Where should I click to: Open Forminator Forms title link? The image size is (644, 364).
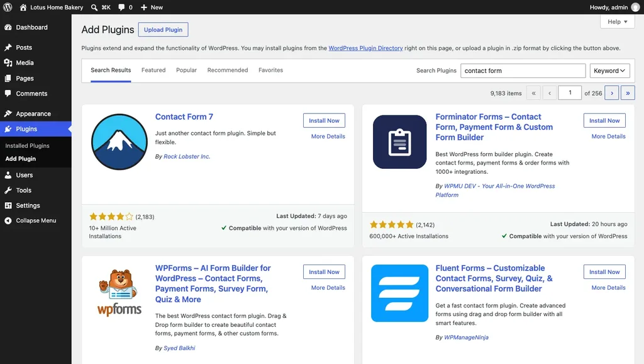tap(494, 127)
